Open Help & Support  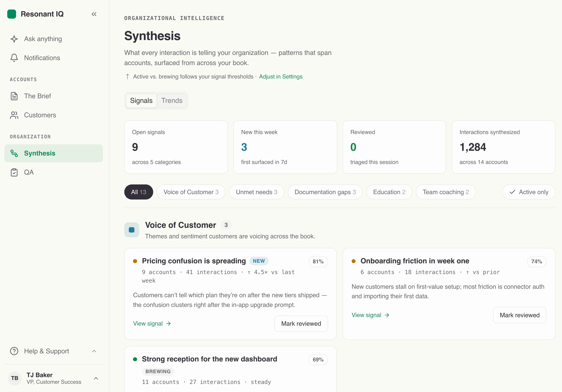(54, 351)
